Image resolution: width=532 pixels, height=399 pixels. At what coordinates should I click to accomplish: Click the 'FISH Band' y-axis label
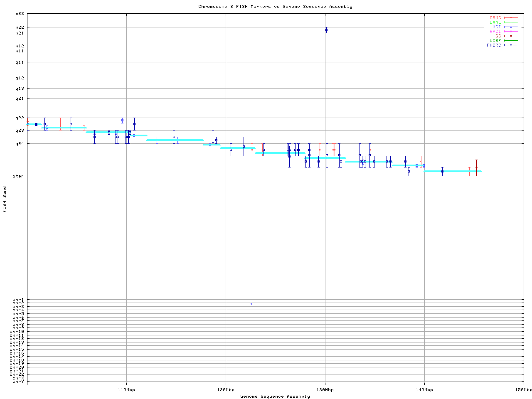5,199
